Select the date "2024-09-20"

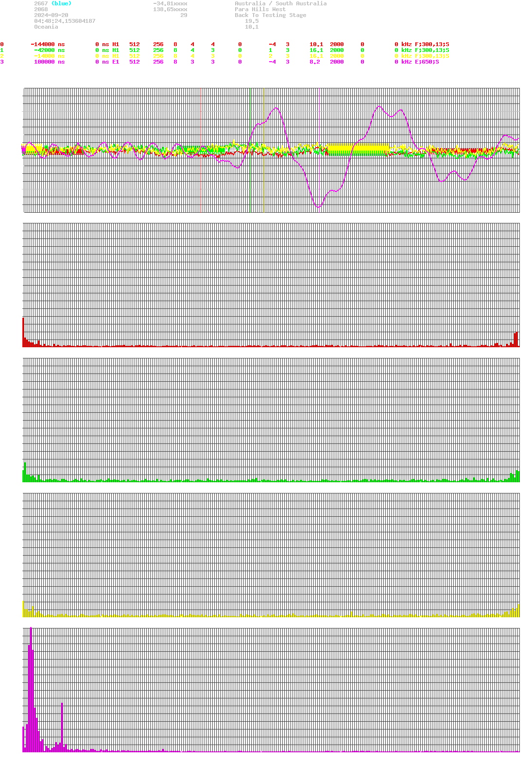51,15
